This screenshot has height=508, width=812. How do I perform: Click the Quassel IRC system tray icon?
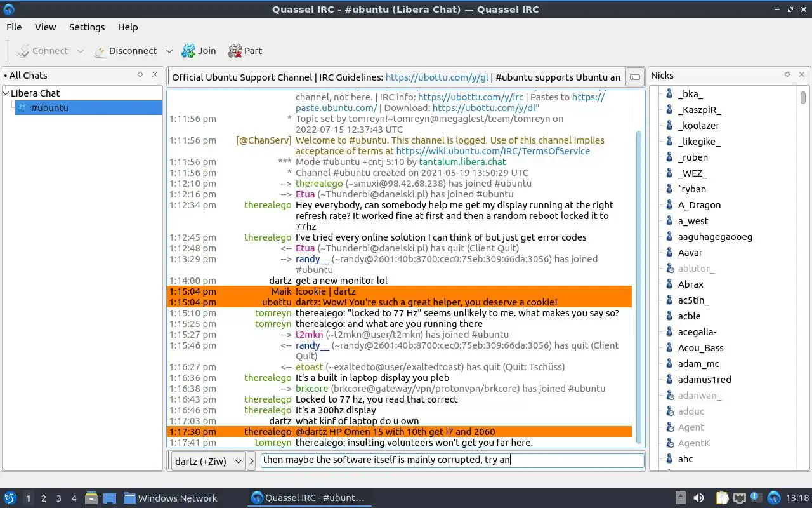[x=773, y=498]
